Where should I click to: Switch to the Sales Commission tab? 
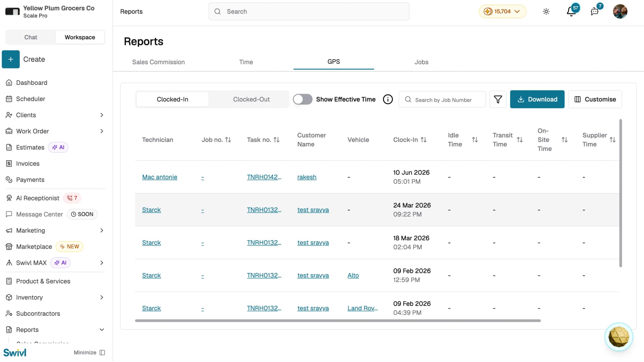point(158,62)
